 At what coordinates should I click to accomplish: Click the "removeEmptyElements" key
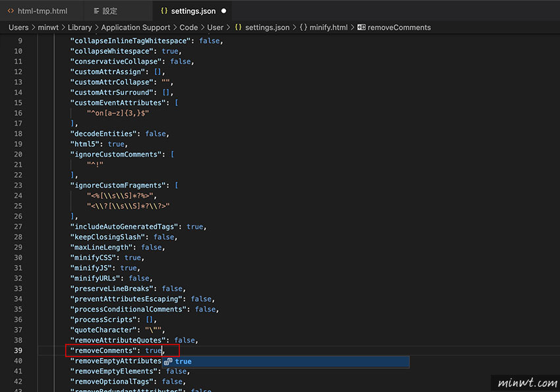coord(114,372)
